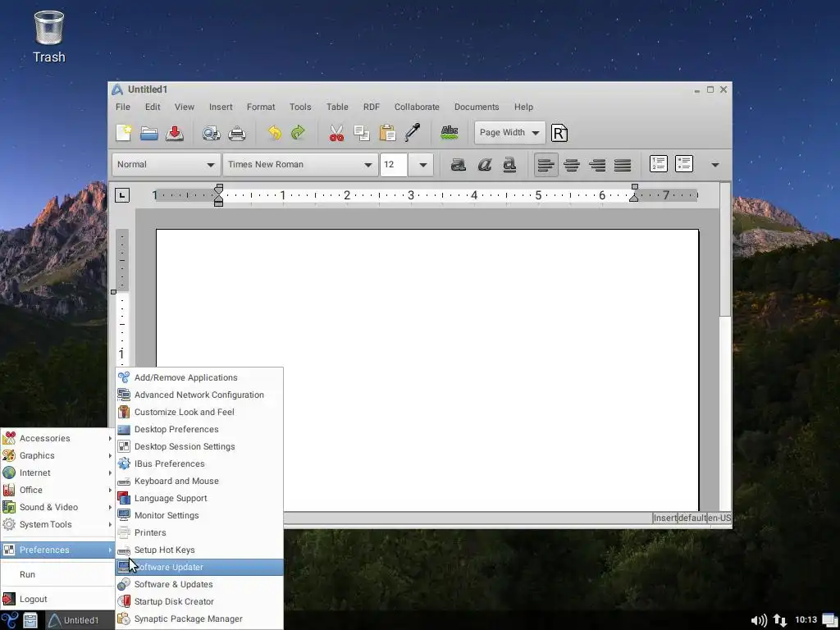Image resolution: width=840 pixels, height=630 pixels.
Task: Expand the font size dropdown arrow
Action: [422, 164]
